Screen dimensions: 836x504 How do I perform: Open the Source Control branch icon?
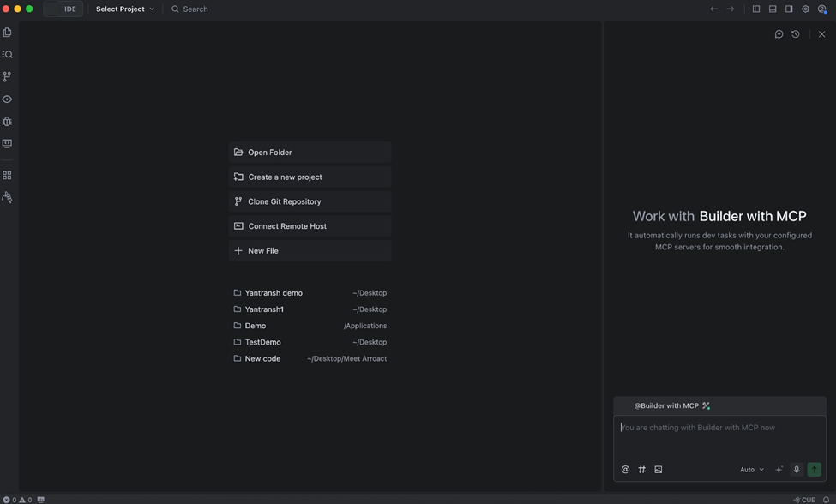(7, 77)
